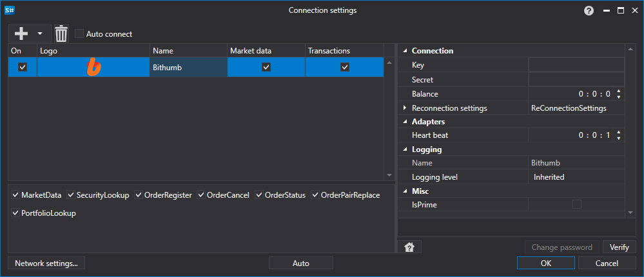Viewport: 644px width, 277px height.
Task: Collapse the Logging property group
Action: click(x=405, y=149)
